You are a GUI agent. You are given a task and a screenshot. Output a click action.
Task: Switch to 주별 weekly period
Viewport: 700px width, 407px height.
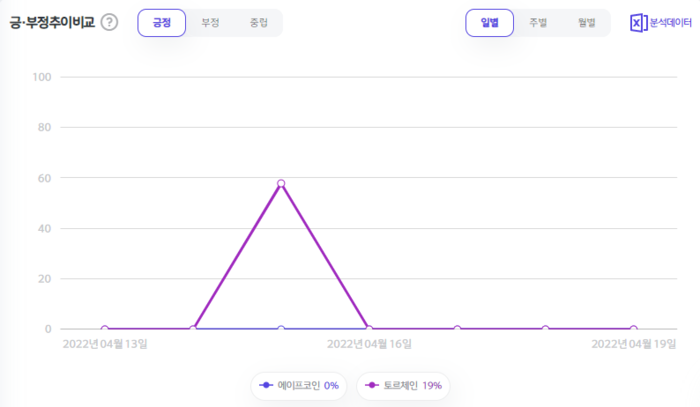[538, 22]
